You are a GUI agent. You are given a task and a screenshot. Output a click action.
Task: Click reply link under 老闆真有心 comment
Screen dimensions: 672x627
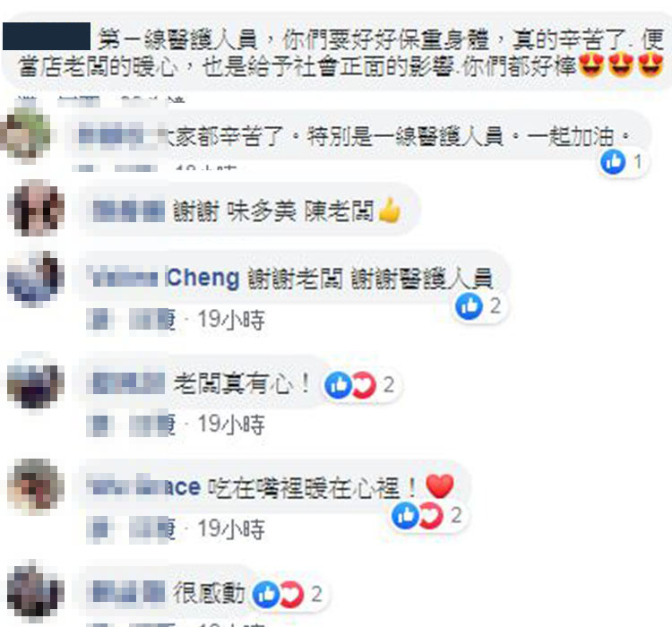pyautogui.click(x=152, y=425)
